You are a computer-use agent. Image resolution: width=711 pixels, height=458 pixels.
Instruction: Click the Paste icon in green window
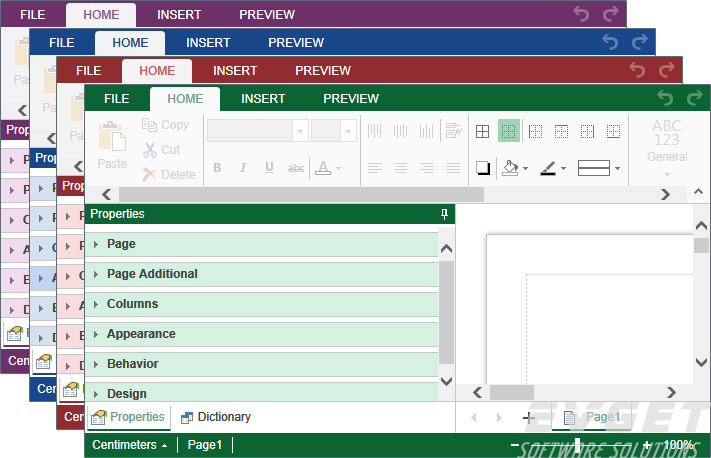click(x=112, y=145)
